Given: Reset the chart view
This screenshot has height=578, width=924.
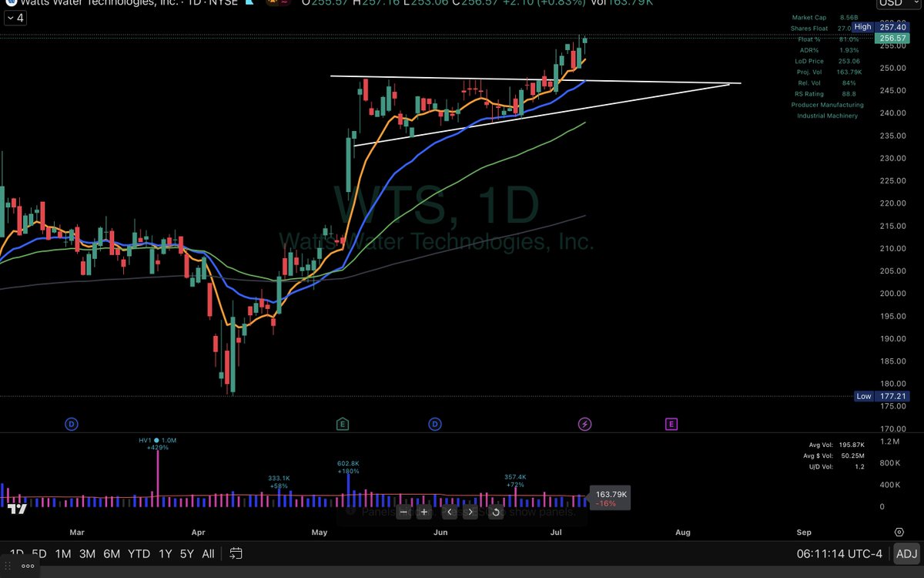Looking at the screenshot, I should [496, 512].
